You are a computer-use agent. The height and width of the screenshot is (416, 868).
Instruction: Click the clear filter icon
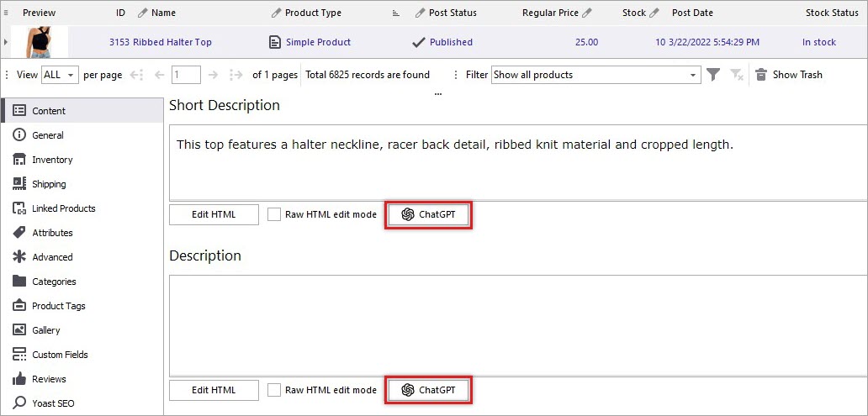pyautogui.click(x=737, y=75)
